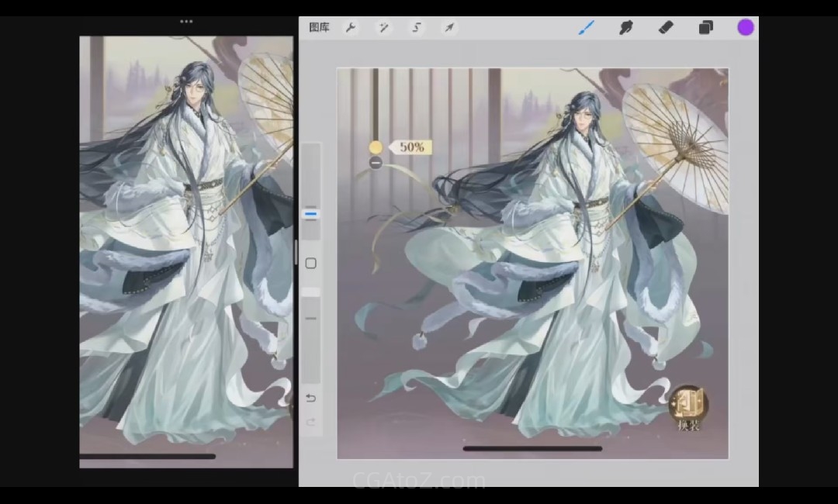This screenshot has width=838, height=504.
Task: Click the blue brush size slider handle
Action: click(x=310, y=213)
